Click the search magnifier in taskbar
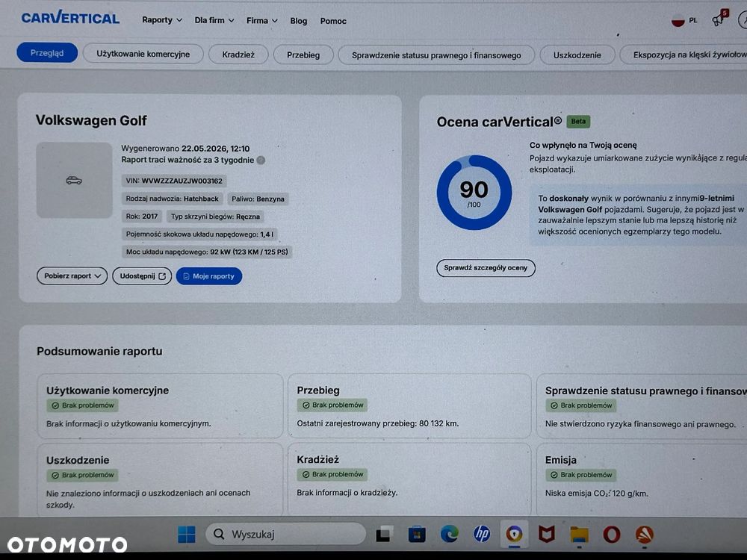747x560 pixels. pos(219,534)
